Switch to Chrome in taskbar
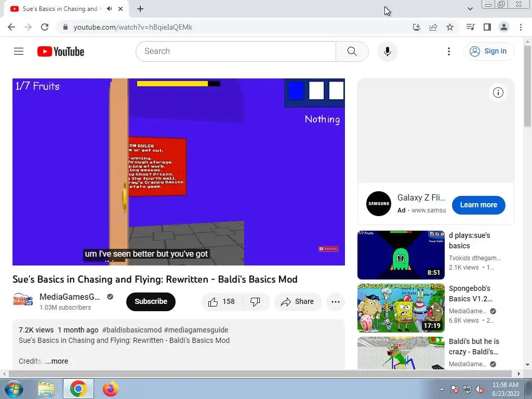The width and height of the screenshot is (532, 399). 78,389
